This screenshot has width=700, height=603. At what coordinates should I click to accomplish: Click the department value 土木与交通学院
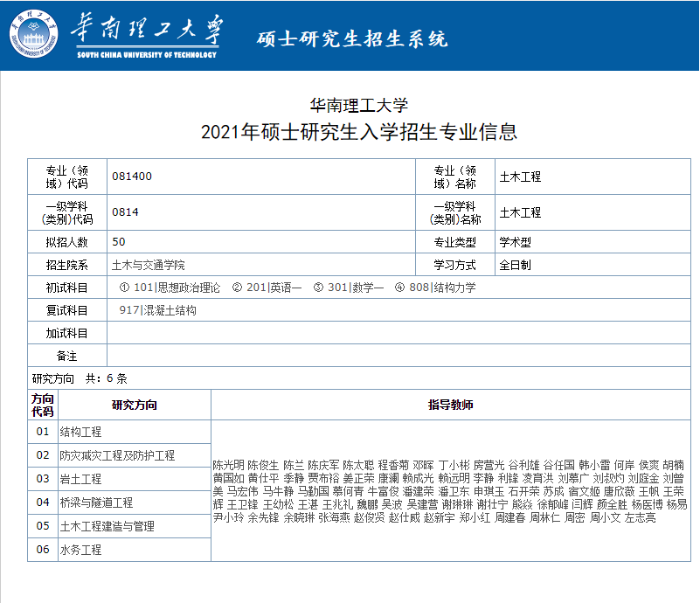click(149, 265)
